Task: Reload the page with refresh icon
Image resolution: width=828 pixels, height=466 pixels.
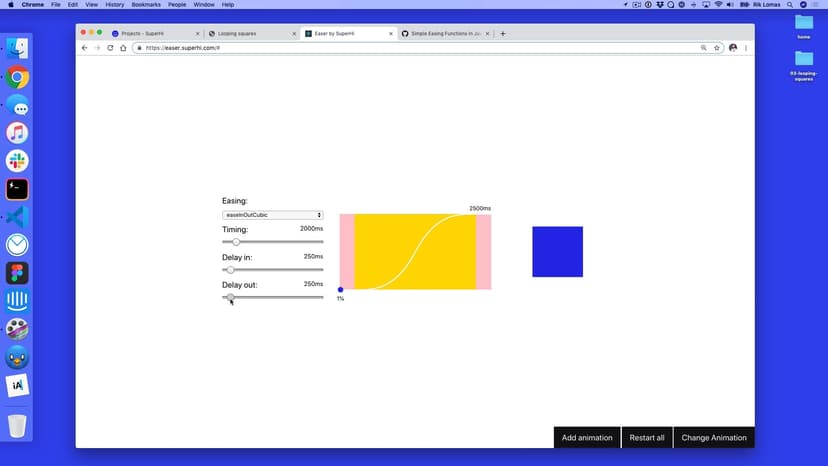Action: (110, 48)
